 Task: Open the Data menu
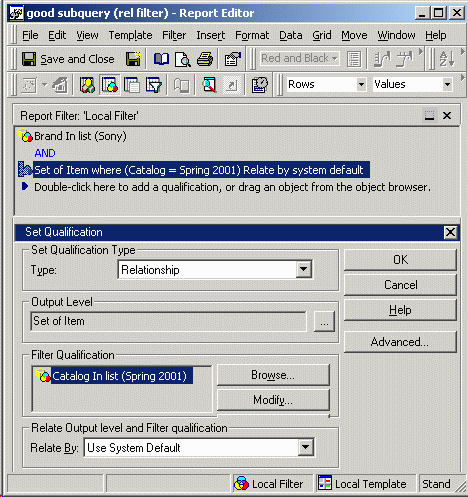point(291,35)
